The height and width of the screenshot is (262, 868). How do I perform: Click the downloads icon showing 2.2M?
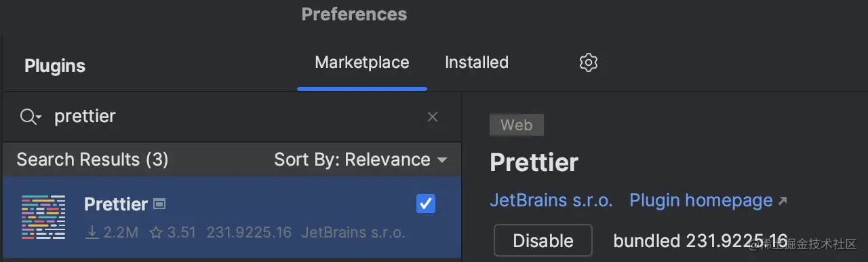click(92, 233)
